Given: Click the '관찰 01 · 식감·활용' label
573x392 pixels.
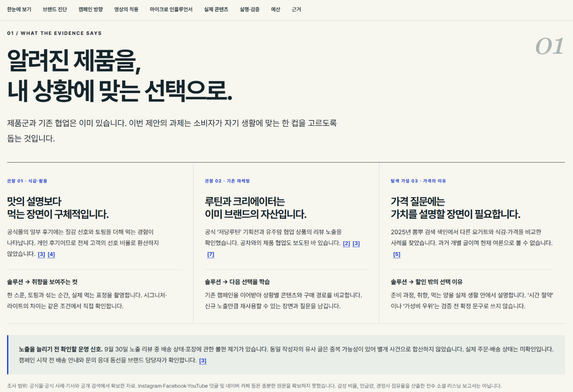Looking at the screenshot, I should [27, 181].
